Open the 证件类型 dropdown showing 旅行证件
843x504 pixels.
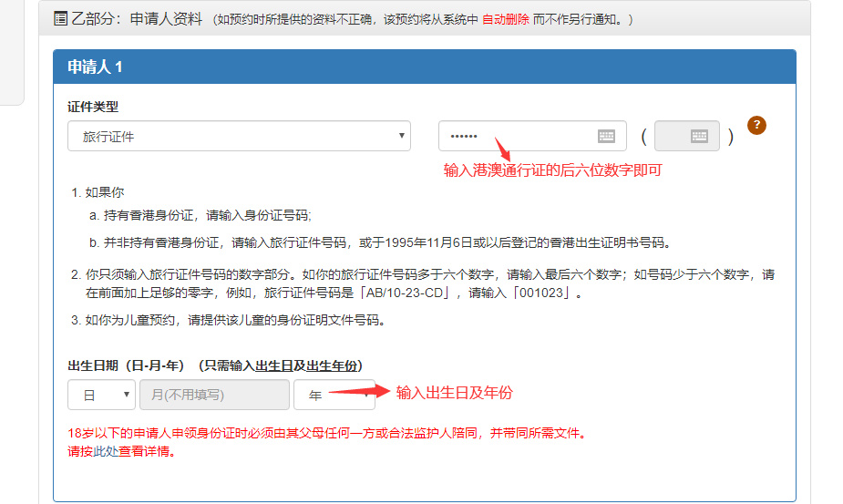239,136
